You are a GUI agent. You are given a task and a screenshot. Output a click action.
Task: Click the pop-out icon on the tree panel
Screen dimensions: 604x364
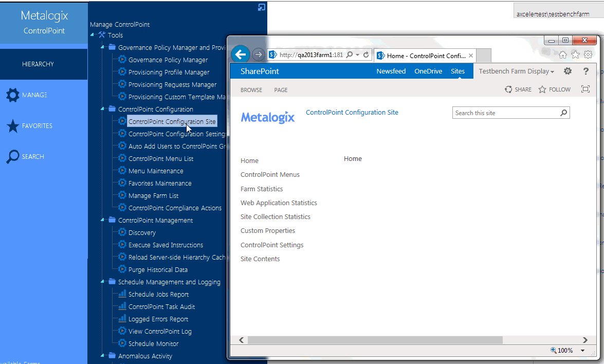pyautogui.click(x=261, y=7)
